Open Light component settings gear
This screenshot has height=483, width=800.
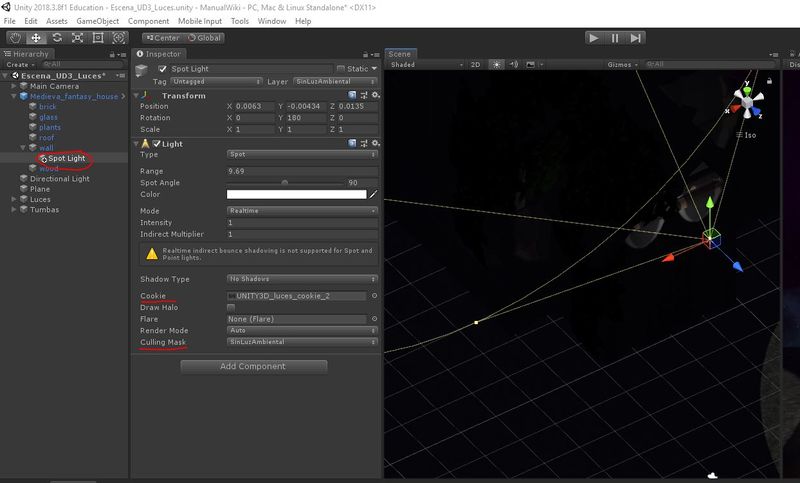point(376,143)
